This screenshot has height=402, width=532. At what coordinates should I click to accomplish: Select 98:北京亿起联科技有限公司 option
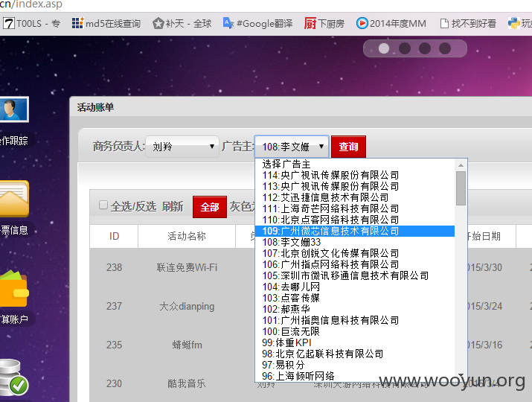click(x=355, y=354)
